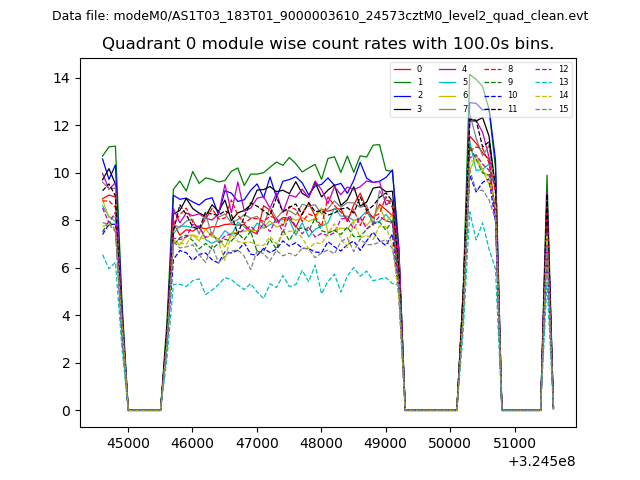Image resolution: width=640 pixels, height=480 pixels.
Task: Click the green legend entry for module 1
Action: click(401, 82)
